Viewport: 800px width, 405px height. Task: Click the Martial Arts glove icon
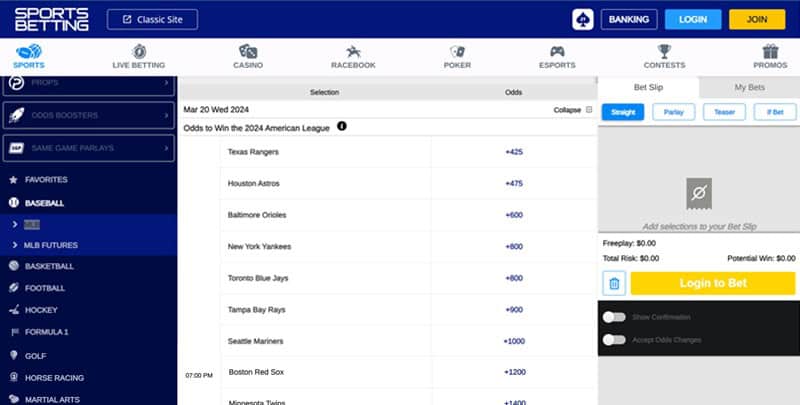point(14,399)
